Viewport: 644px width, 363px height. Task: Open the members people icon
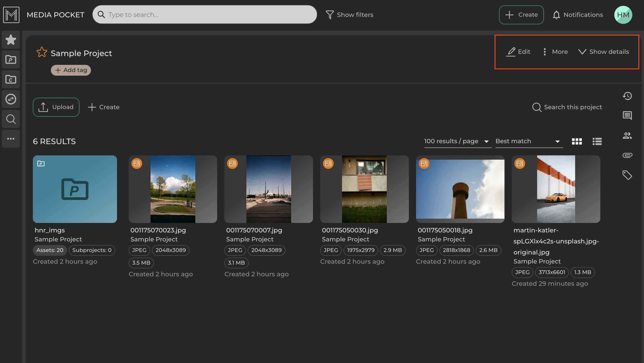tap(627, 135)
